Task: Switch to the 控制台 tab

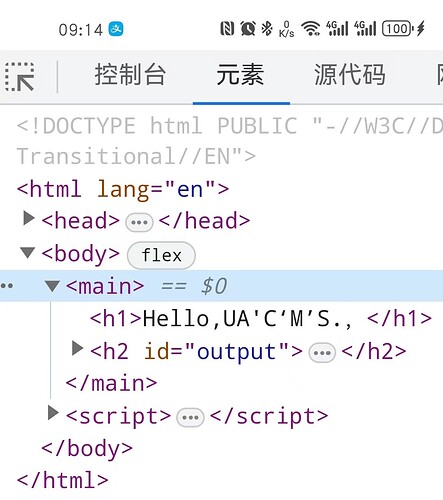Action: [x=130, y=75]
